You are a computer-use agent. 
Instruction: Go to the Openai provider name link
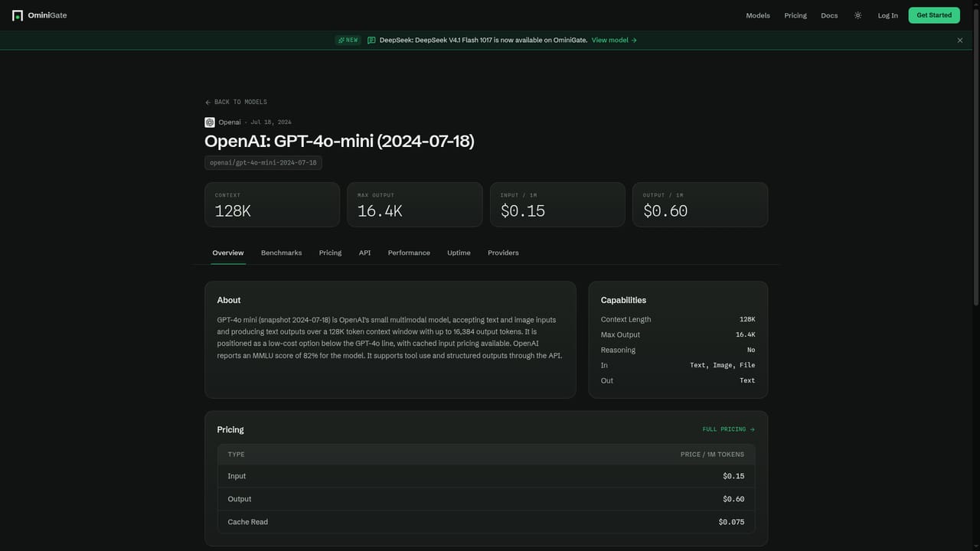(x=230, y=122)
